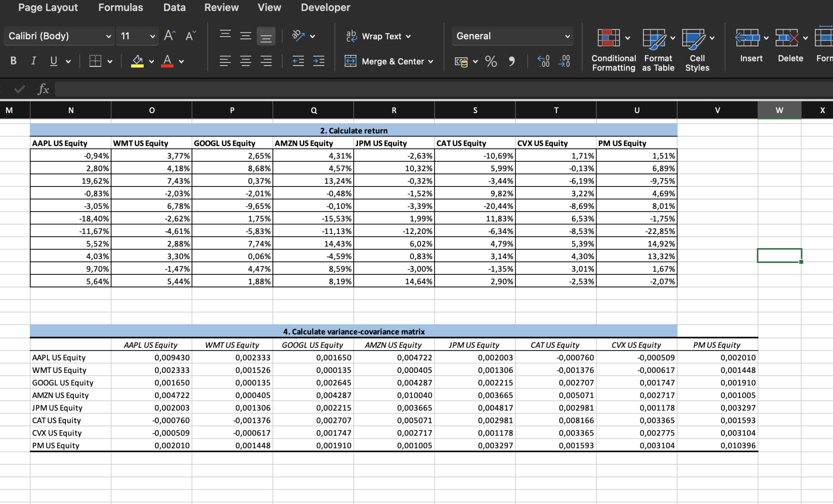Click the fx insert function icon
The image size is (833, 504).
(43, 89)
